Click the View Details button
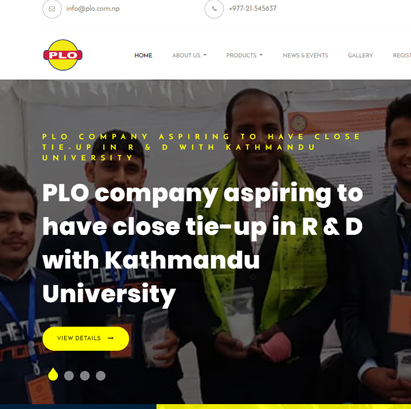The height and width of the screenshot is (409, 411). tap(86, 338)
